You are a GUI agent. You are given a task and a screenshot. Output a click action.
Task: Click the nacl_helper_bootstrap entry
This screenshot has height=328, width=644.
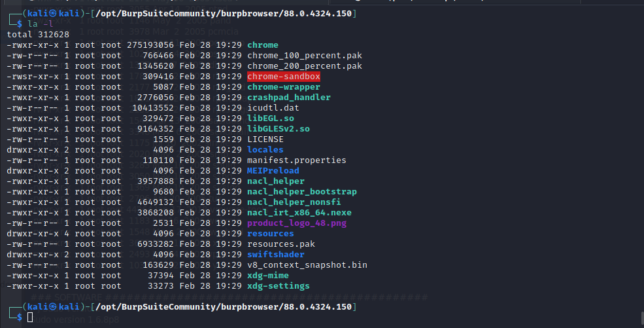click(301, 192)
